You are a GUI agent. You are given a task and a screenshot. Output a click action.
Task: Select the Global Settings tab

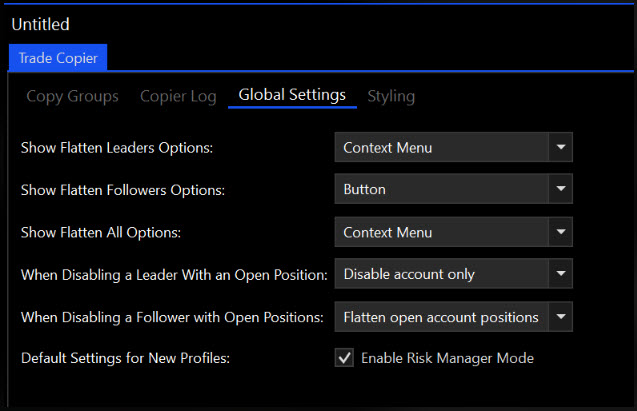[292, 96]
